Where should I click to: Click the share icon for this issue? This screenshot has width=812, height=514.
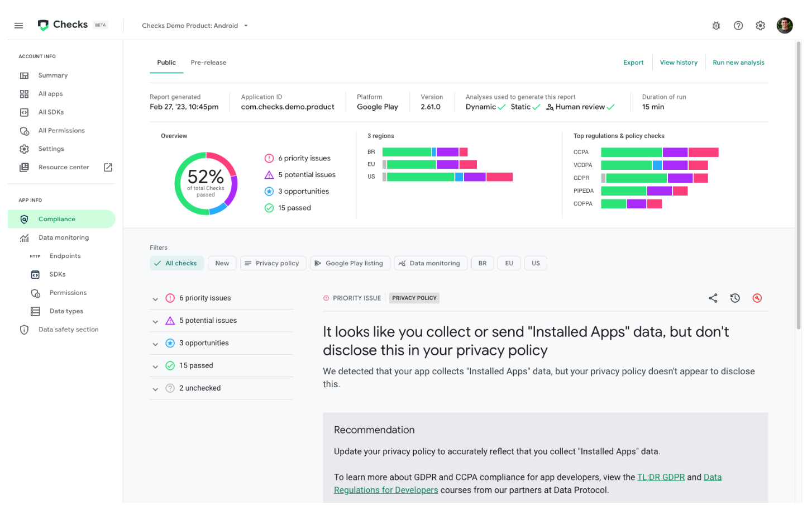pos(713,298)
